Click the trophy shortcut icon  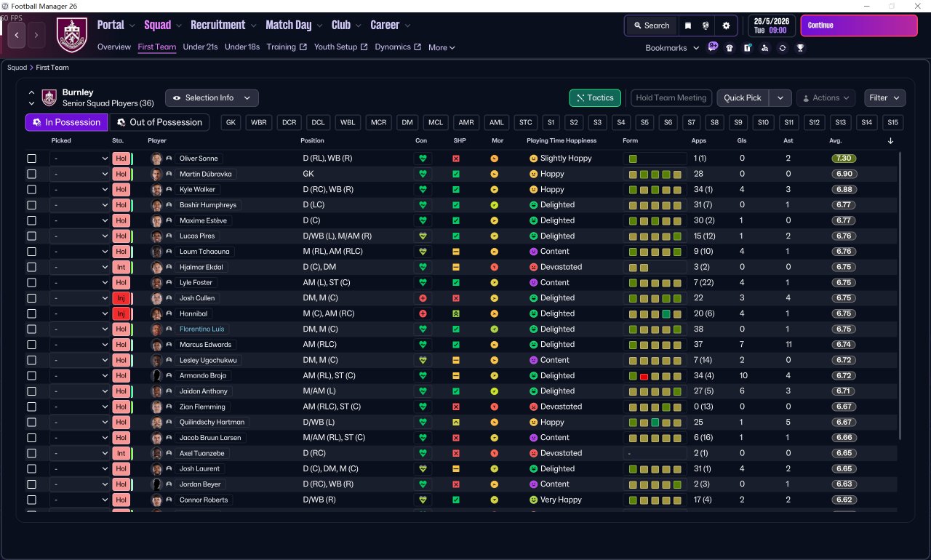800,48
